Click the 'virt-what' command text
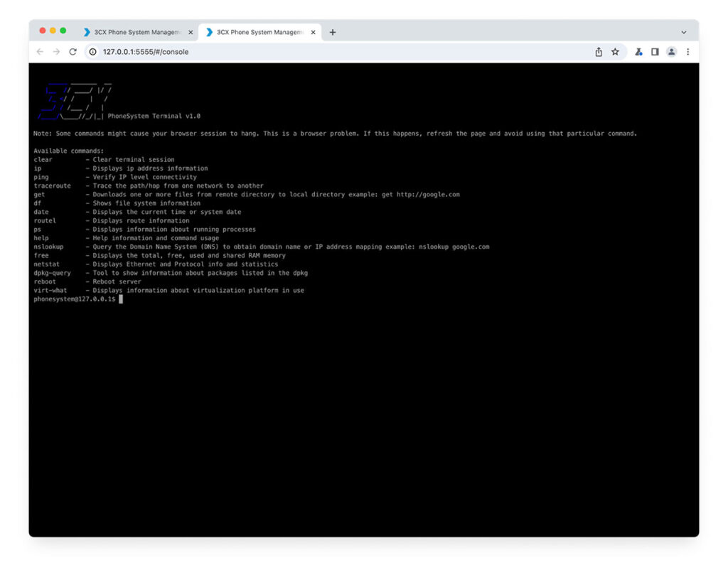The image size is (728, 575). coord(50,291)
